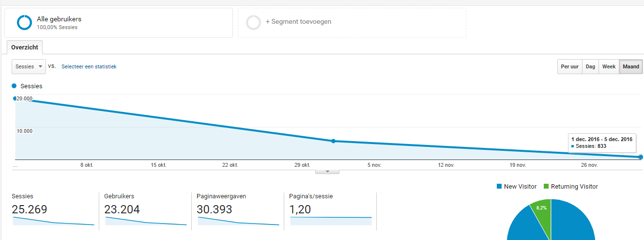Click the green 8,2% pie slice

point(541,209)
